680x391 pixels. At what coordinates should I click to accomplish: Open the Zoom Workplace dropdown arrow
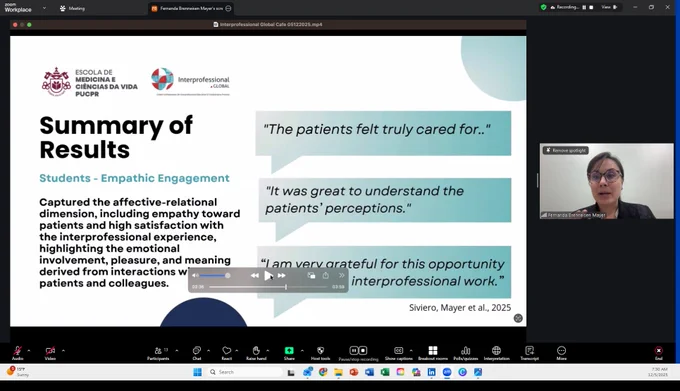[44, 8]
